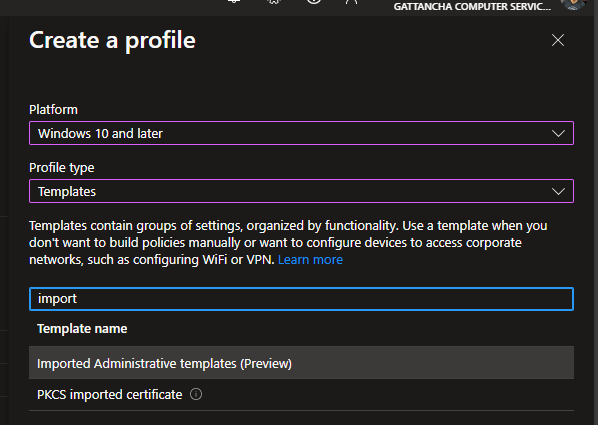The height and width of the screenshot is (425, 598).
Task: Open portal settings gear icon
Action: pyautogui.click(x=274, y=2)
